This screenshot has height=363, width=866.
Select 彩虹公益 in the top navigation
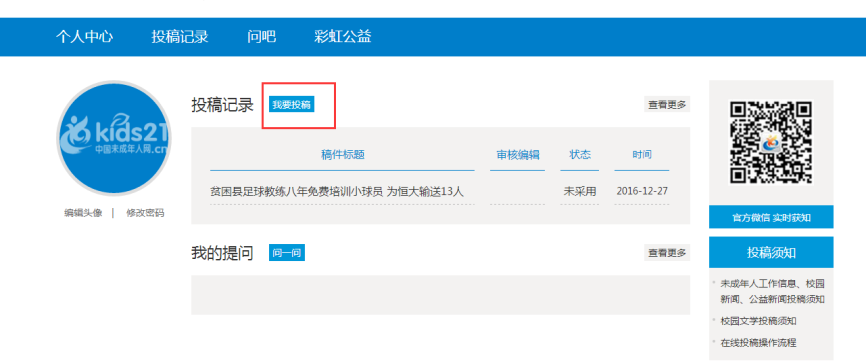click(x=342, y=37)
